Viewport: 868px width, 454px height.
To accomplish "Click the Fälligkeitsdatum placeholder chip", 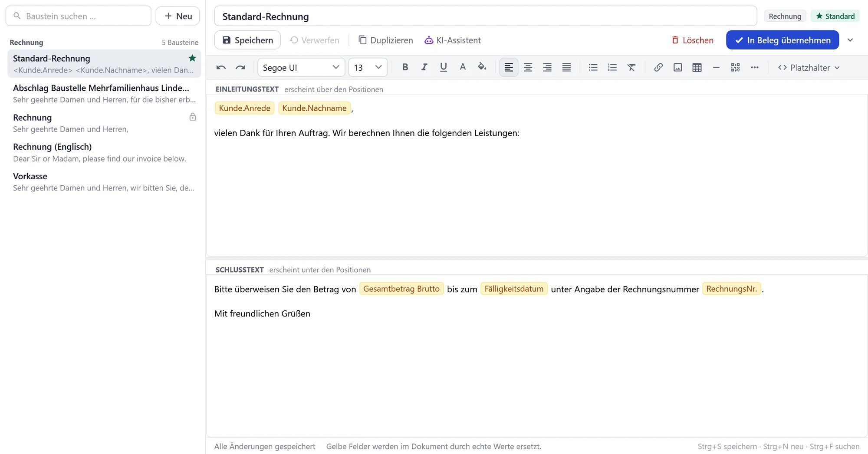I will click(514, 289).
